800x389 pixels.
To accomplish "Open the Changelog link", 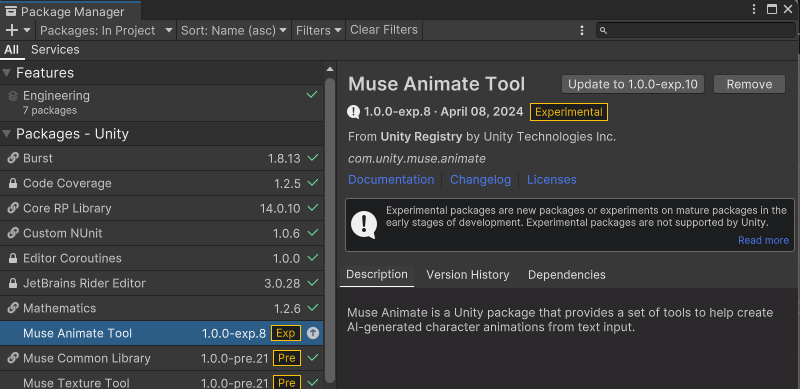I will (480, 180).
